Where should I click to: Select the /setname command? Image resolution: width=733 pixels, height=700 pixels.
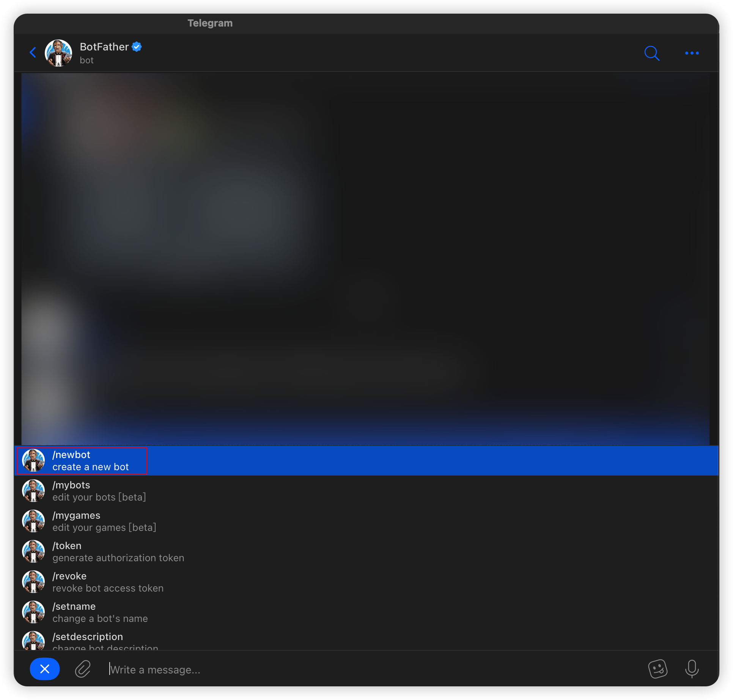point(366,612)
